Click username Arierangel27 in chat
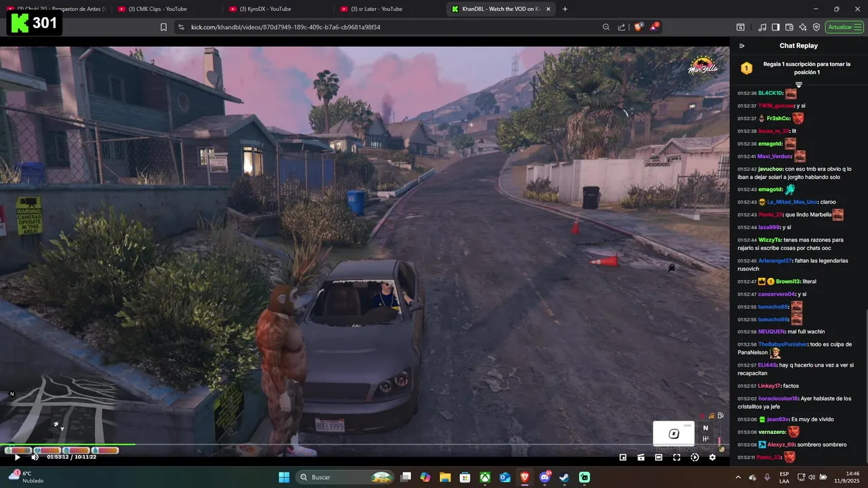 (774, 261)
